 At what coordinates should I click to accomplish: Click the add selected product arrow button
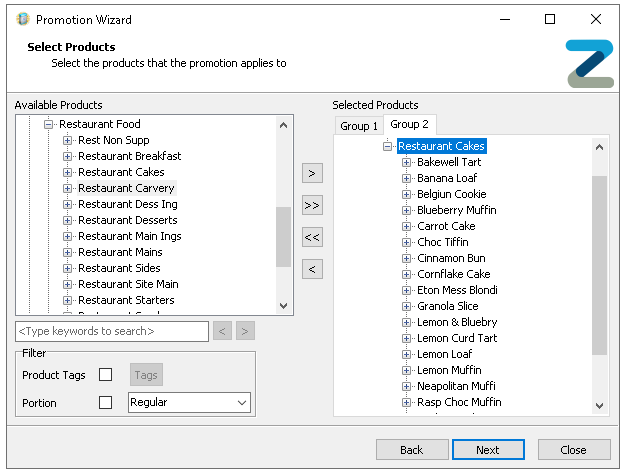[312, 173]
